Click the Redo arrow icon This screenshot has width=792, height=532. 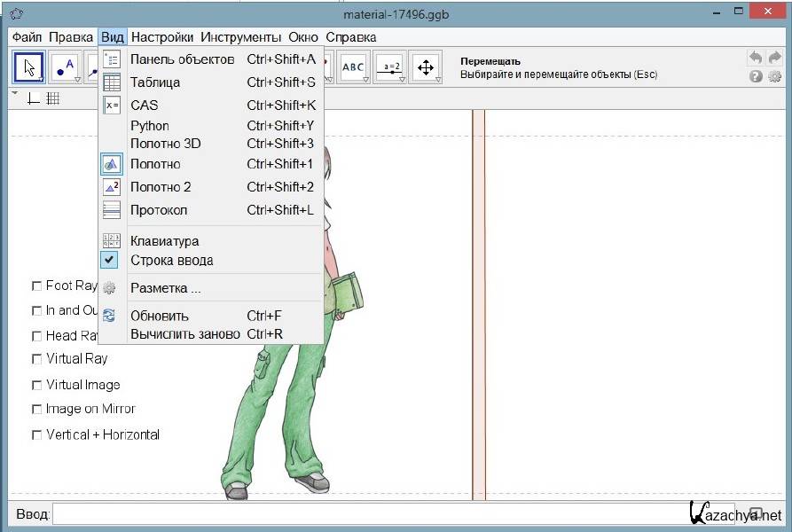click(x=774, y=58)
